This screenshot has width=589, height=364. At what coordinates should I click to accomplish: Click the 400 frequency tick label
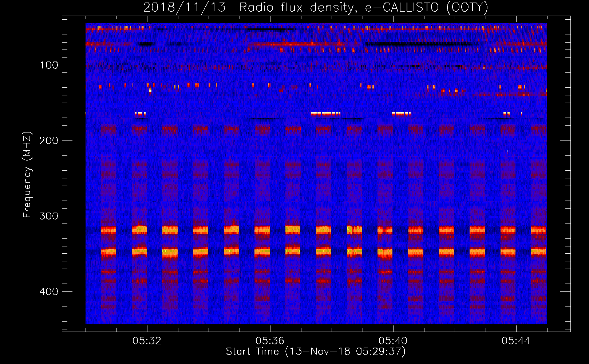(x=49, y=292)
